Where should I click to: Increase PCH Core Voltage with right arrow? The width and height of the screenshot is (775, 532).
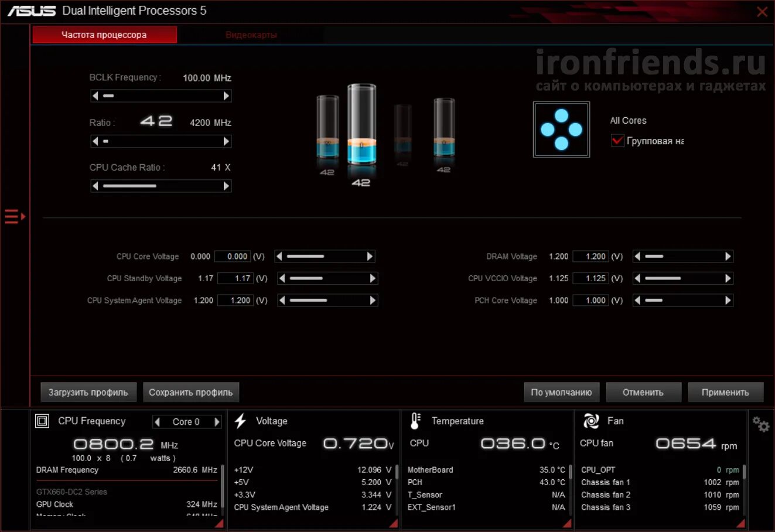tap(728, 300)
